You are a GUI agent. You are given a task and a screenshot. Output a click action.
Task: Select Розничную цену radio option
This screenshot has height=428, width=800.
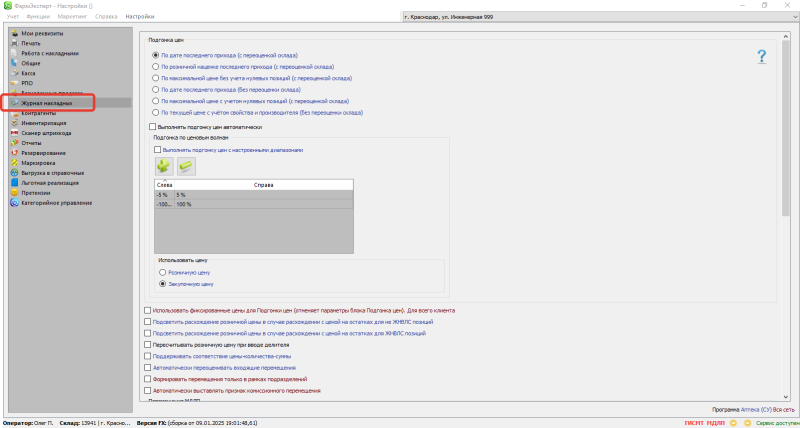click(163, 271)
